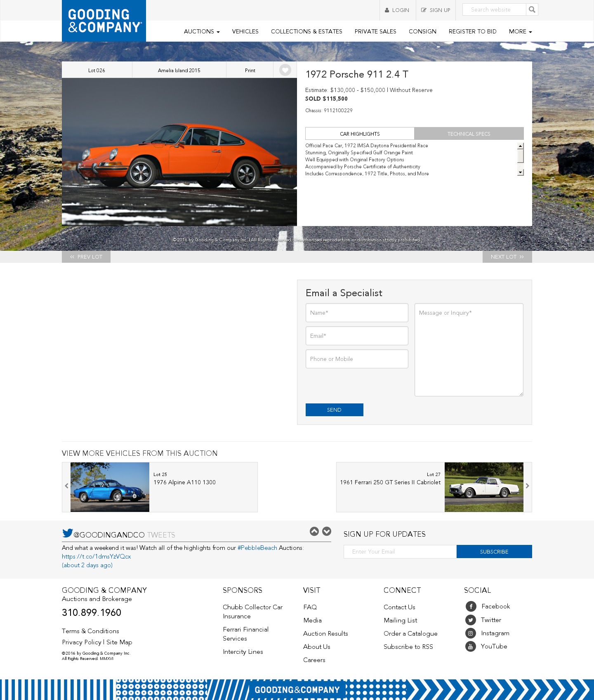Image resolution: width=594 pixels, height=700 pixels.
Task: Click the Phone or Mobile field
Action: [x=357, y=359]
